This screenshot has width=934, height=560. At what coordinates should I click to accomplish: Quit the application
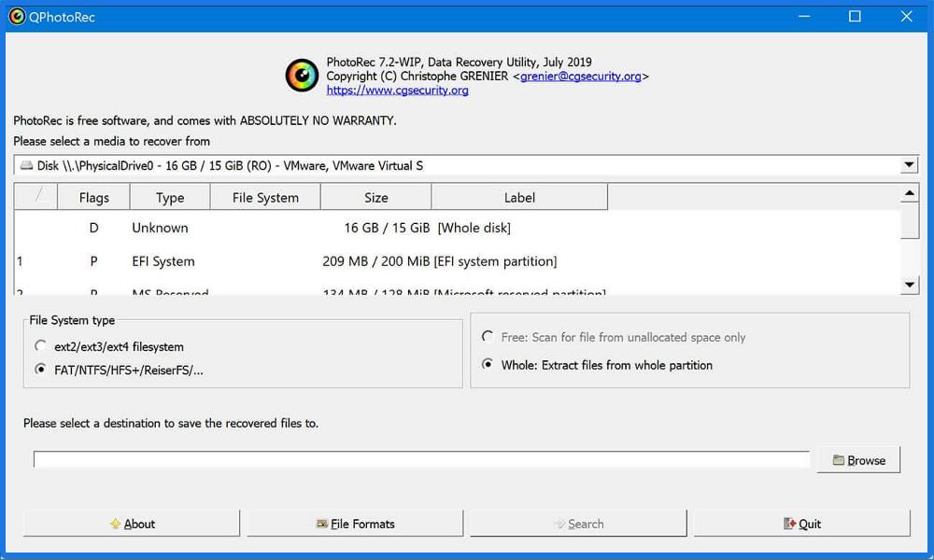point(801,524)
